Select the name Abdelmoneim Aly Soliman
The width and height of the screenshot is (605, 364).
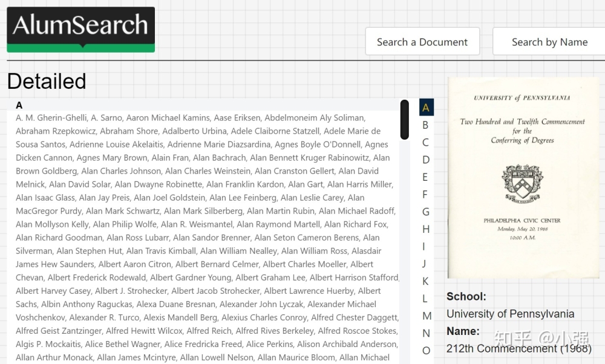tap(314, 118)
